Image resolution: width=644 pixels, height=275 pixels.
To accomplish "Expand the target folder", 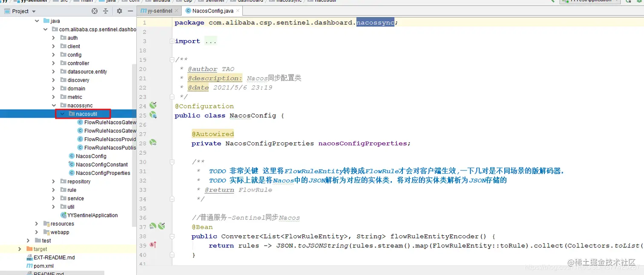I will [20, 249].
